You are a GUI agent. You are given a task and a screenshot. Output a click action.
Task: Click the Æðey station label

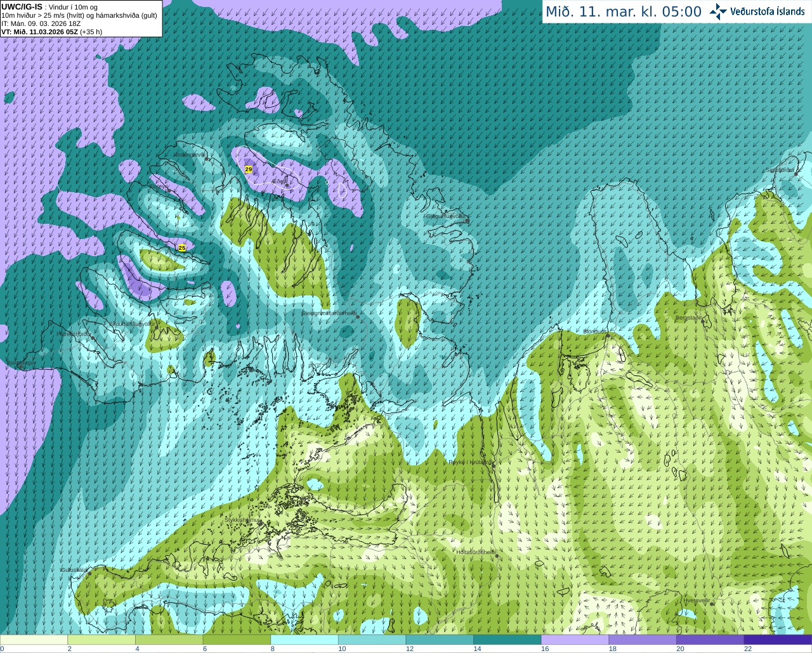point(278,182)
